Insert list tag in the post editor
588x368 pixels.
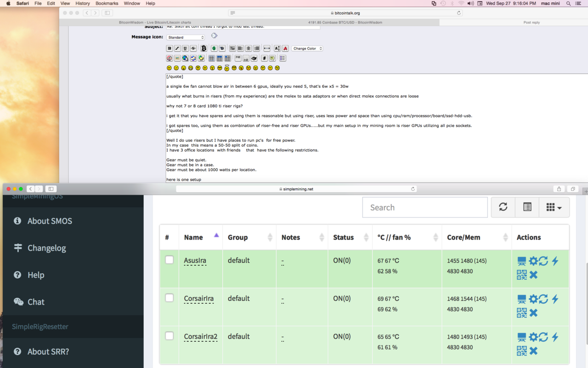283,58
